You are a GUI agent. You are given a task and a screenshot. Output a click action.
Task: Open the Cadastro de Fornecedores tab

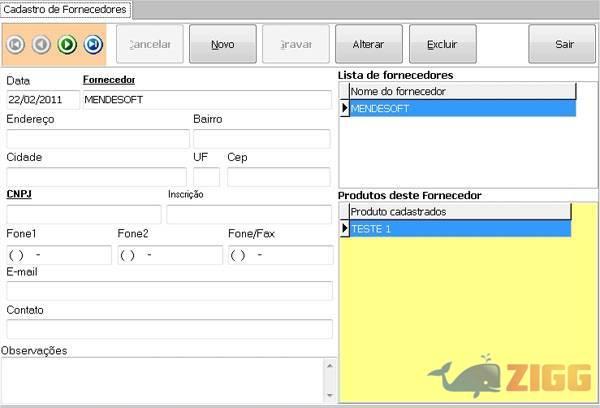coord(66,9)
